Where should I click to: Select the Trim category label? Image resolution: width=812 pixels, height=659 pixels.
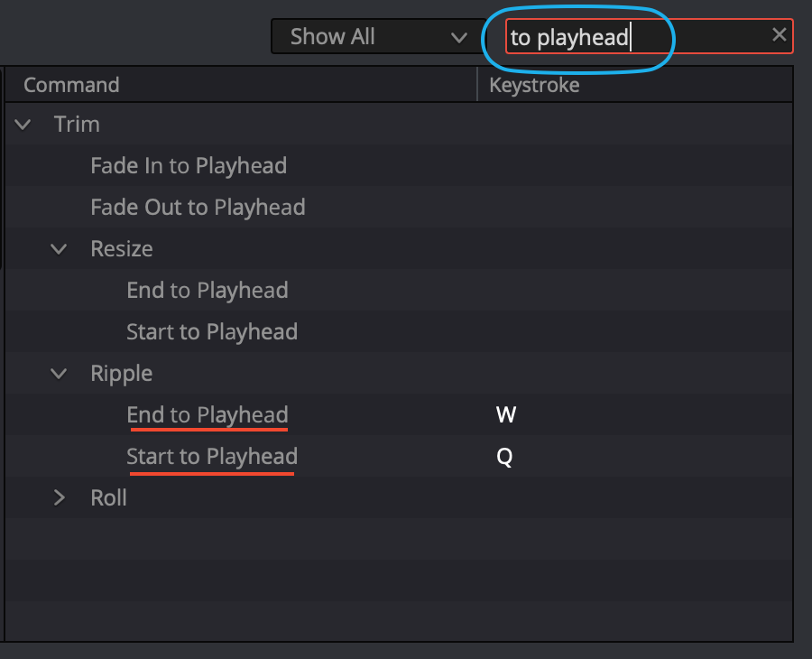click(x=77, y=125)
